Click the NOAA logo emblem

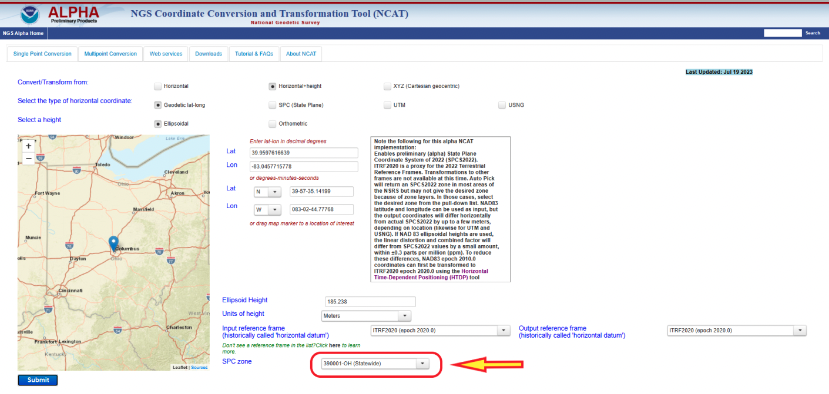coord(30,14)
